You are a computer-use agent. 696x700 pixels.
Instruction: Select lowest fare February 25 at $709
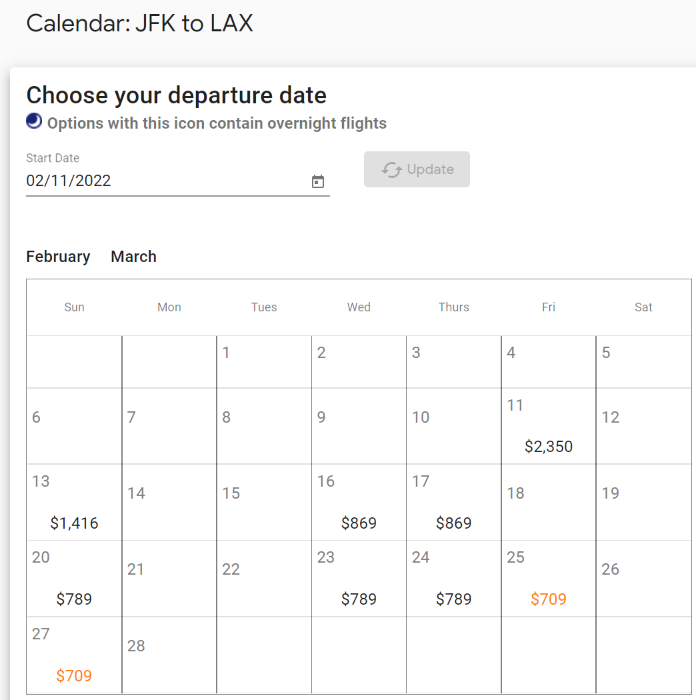(x=548, y=579)
